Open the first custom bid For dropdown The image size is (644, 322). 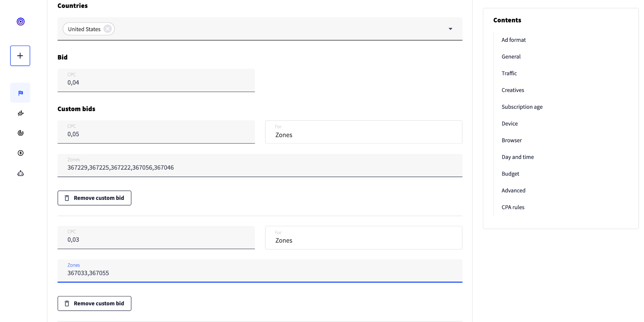point(364,132)
